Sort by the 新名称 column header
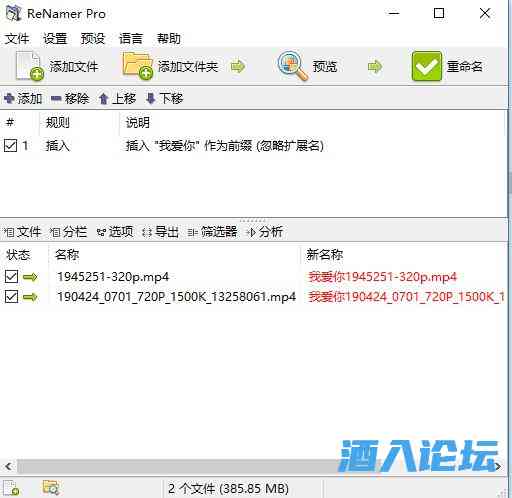The height and width of the screenshot is (498, 512). coord(325,255)
